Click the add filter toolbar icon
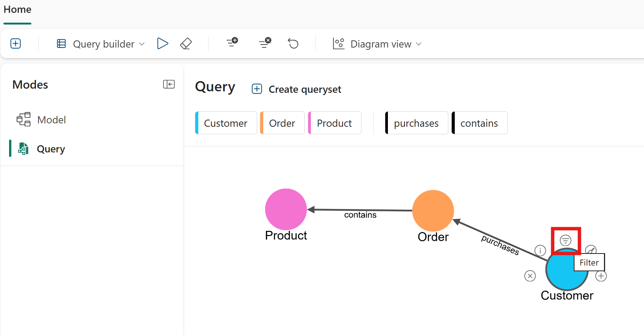644x335 pixels. tap(232, 42)
